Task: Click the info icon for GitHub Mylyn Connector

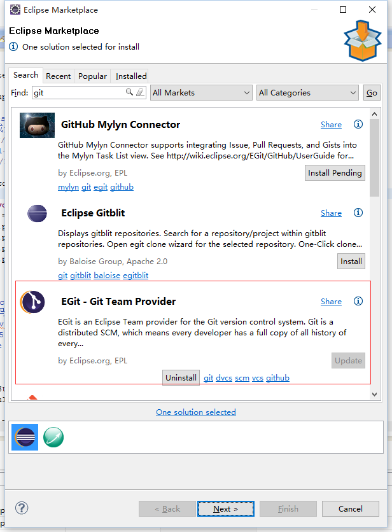Action: pos(358,124)
